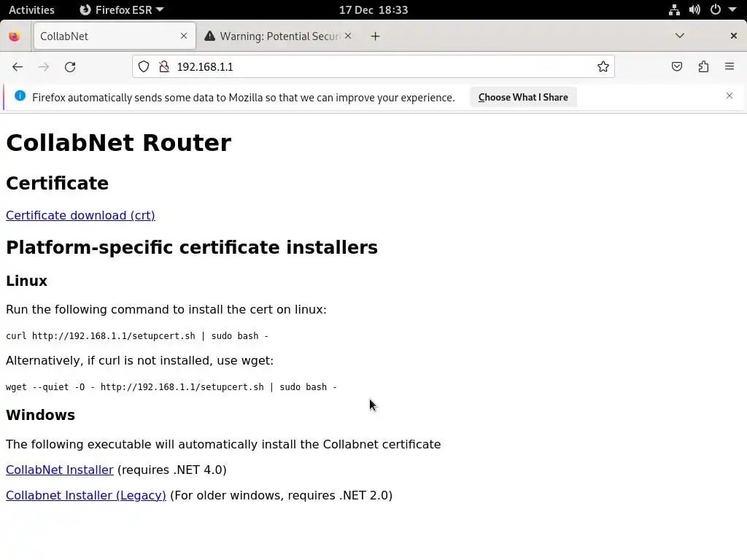Open a new tab
This screenshot has width=747, height=560.
coord(376,36)
